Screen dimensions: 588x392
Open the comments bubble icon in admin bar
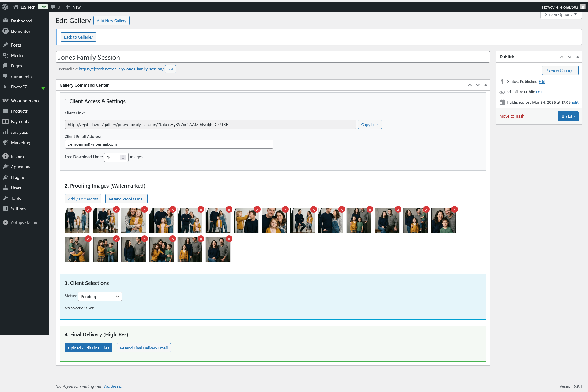(53, 7)
